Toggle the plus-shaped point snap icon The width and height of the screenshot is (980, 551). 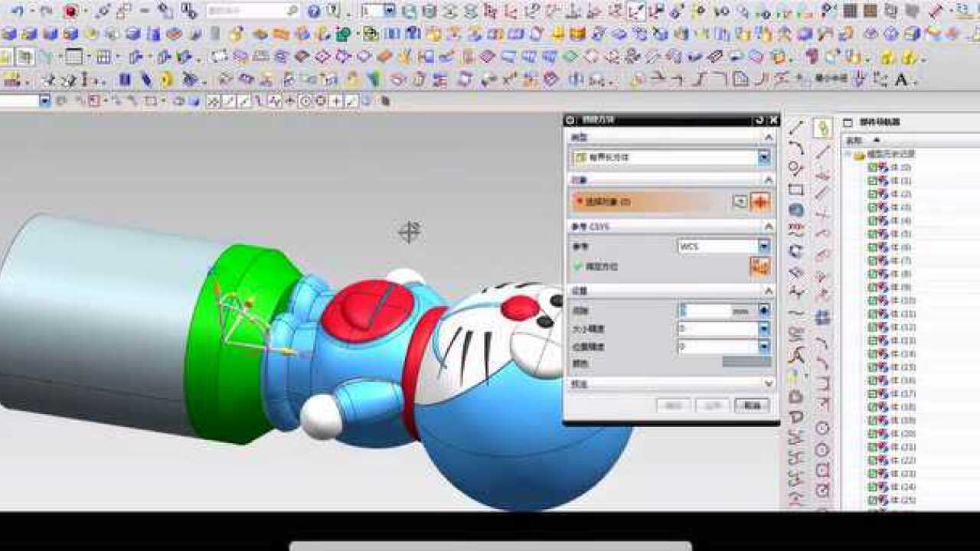point(336,101)
